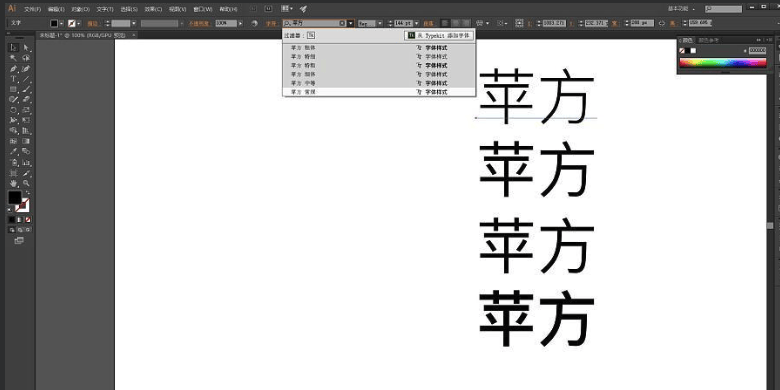Select the Selection tool (black arrow)

coord(14,47)
